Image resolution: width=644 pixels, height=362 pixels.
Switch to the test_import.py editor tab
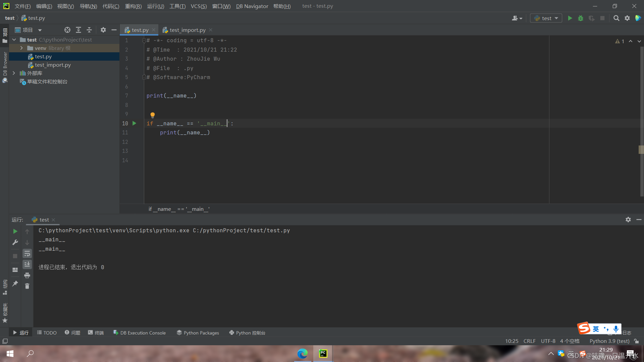click(187, 30)
